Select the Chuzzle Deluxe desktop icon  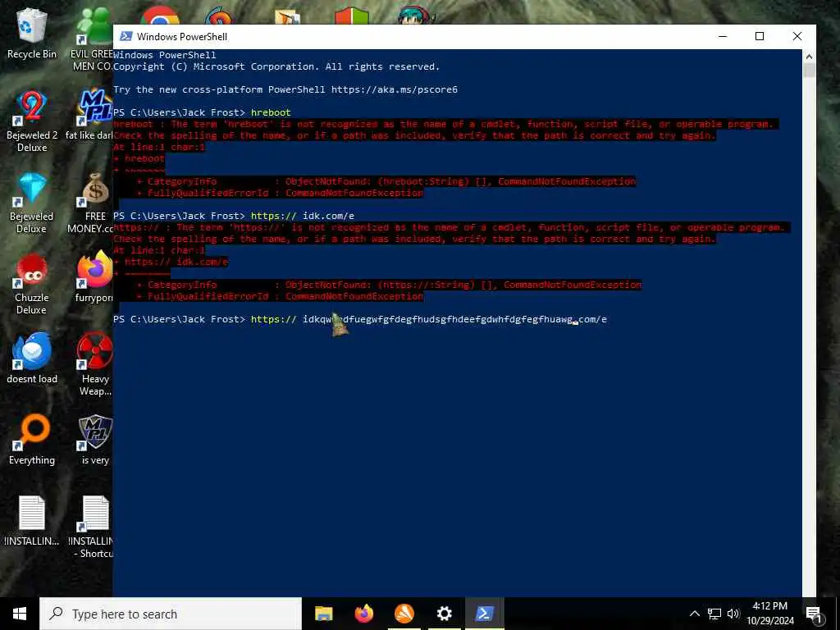pos(32,285)
